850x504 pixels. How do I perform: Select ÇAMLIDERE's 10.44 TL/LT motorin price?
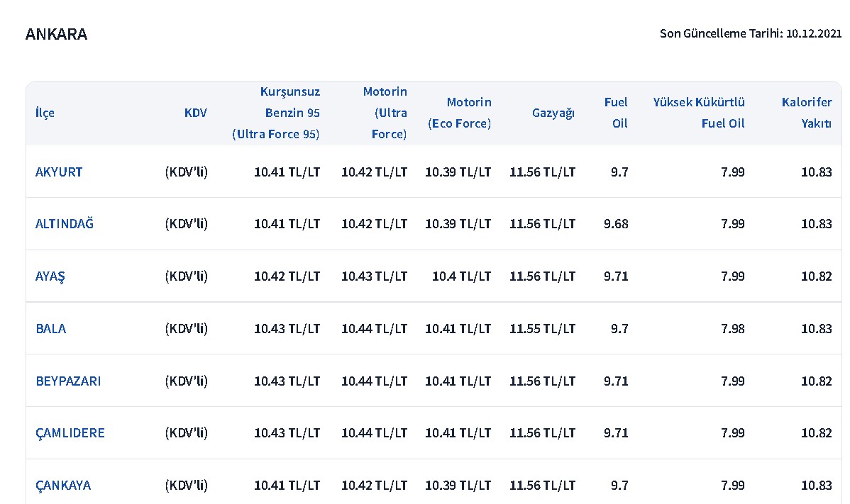tap(374, 433)
